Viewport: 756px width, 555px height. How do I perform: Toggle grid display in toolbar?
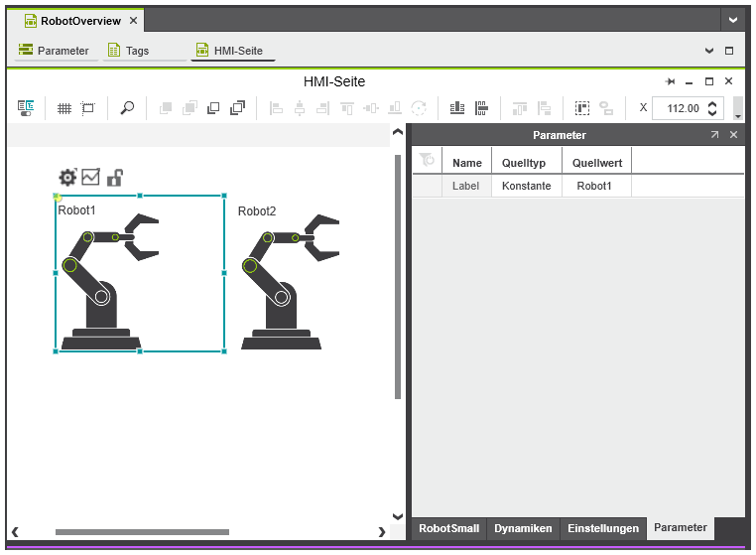[63, 108]
